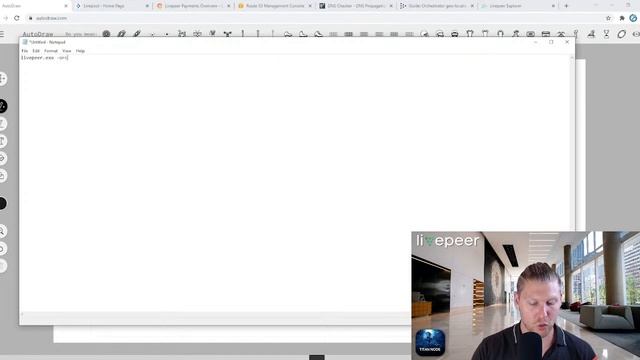Reload the autodraw.com page

[17, 18]
